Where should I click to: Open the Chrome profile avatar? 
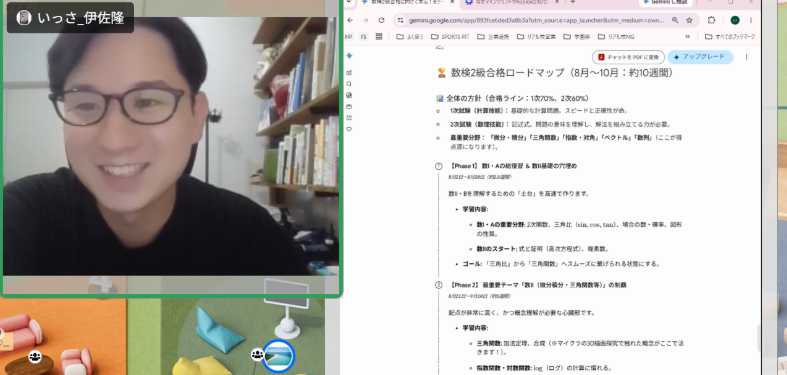tap(734, 21)
